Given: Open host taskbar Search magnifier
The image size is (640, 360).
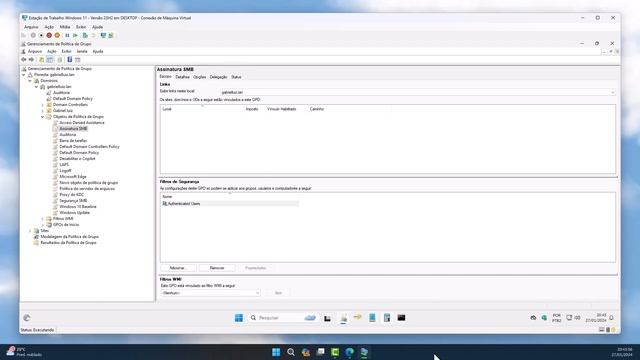Looking at the screenshot, I should coord(291,352).
